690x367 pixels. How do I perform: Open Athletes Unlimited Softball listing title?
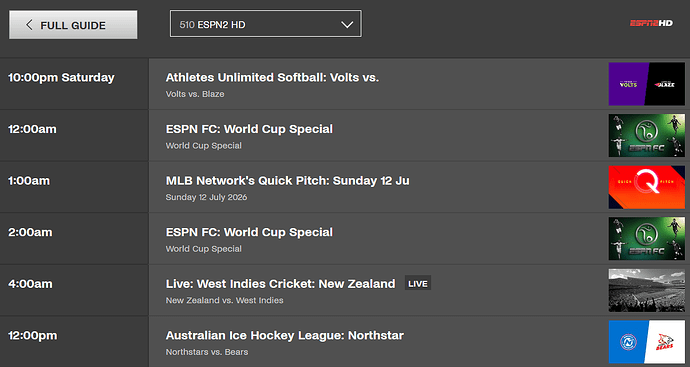point(272,77)
